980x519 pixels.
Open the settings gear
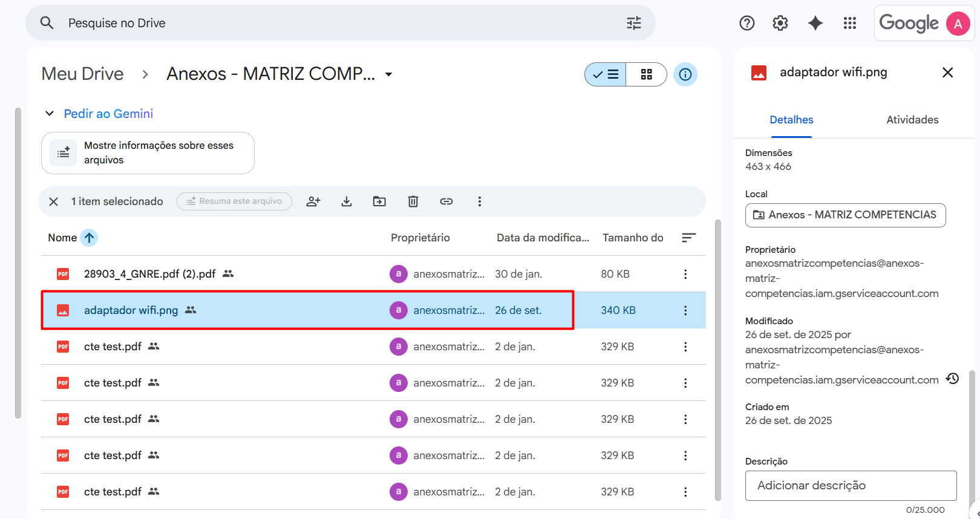point(780,23)
